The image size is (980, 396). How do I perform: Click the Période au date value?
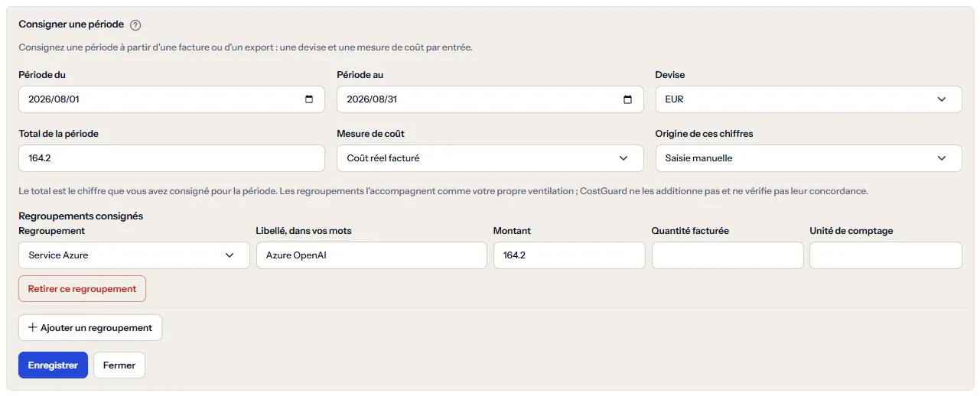coord(373,99)
